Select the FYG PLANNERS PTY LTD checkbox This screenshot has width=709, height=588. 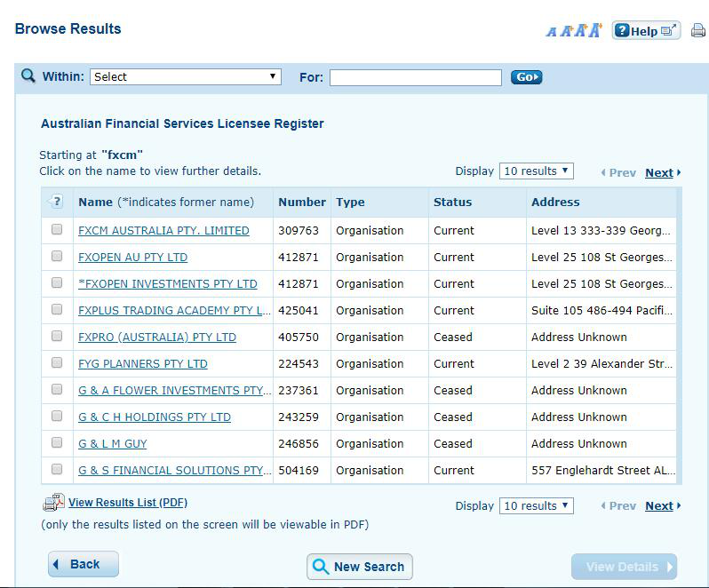click(57, 362)
